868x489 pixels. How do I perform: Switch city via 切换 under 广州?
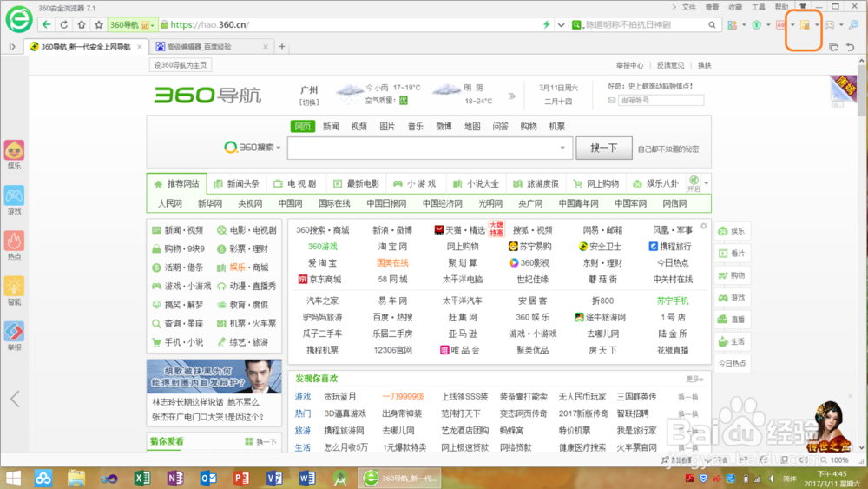pos(309,102)
